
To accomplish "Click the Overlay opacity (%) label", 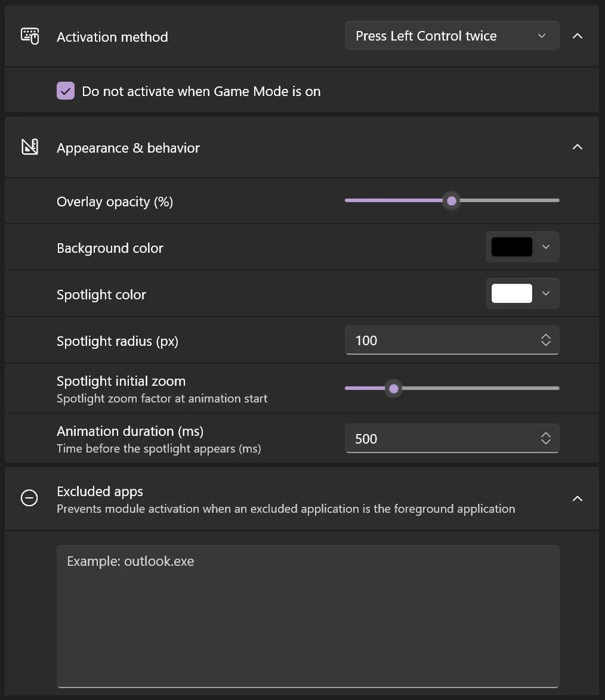I will click(115, 202).
